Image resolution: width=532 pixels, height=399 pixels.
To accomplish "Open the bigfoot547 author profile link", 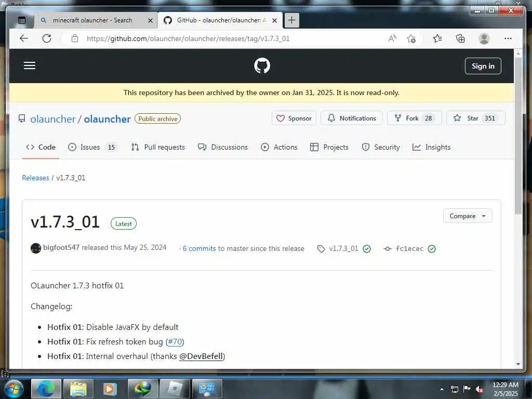I will coord(61,247).
